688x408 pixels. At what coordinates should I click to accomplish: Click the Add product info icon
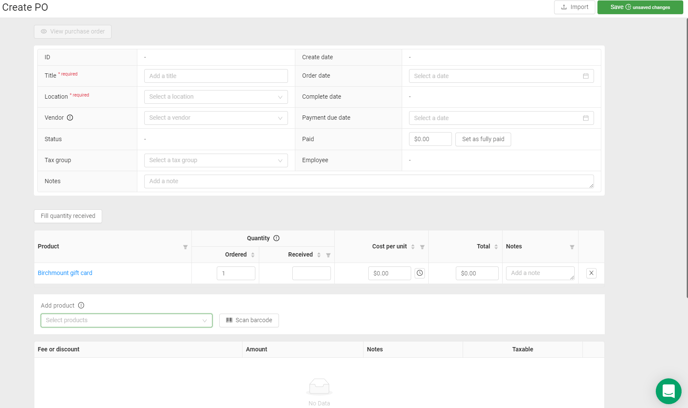[x=81, y=306]
